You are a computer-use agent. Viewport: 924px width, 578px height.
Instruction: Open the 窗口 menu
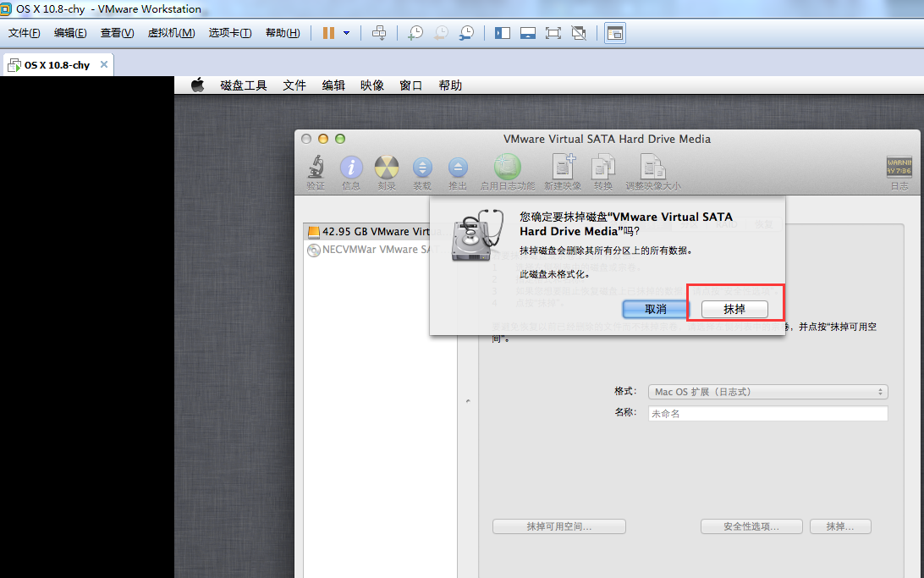click(x=410, y=85)
